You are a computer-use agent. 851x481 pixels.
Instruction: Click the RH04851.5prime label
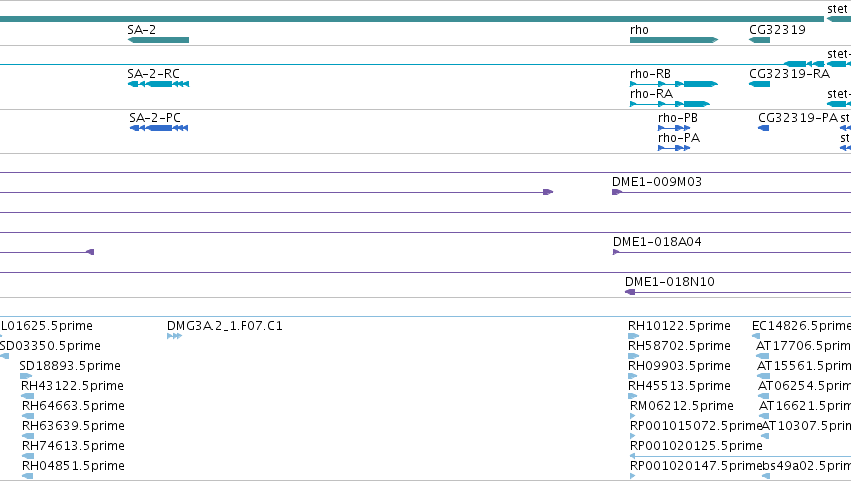point(73,466)
